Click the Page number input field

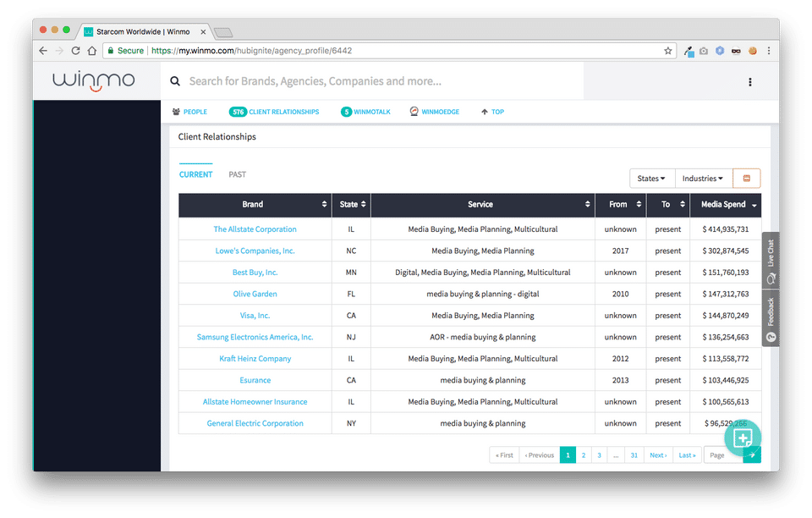(x=723, y=455)
